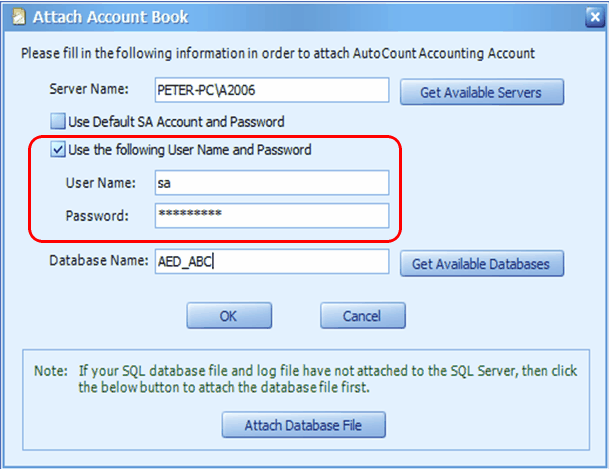The image size is (609, 469).
Task: Focus the Server Name input field
Action: click(272, 90)
